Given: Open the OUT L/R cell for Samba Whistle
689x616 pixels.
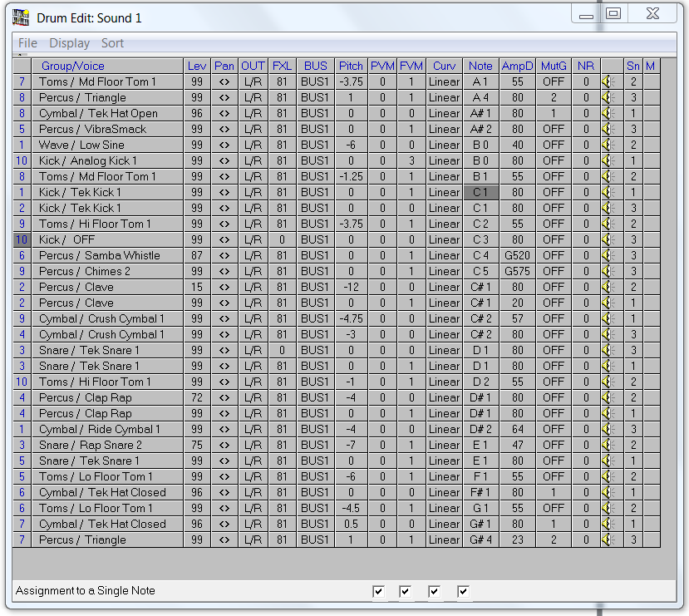Looking at the screenshot, I should pos(253,255).
